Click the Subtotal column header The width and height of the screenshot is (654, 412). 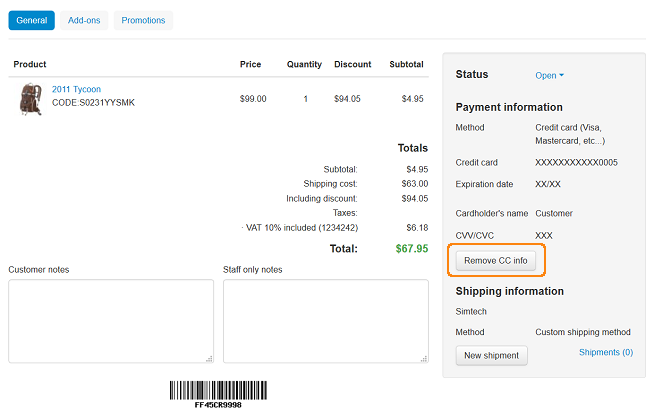click(406, 64)
